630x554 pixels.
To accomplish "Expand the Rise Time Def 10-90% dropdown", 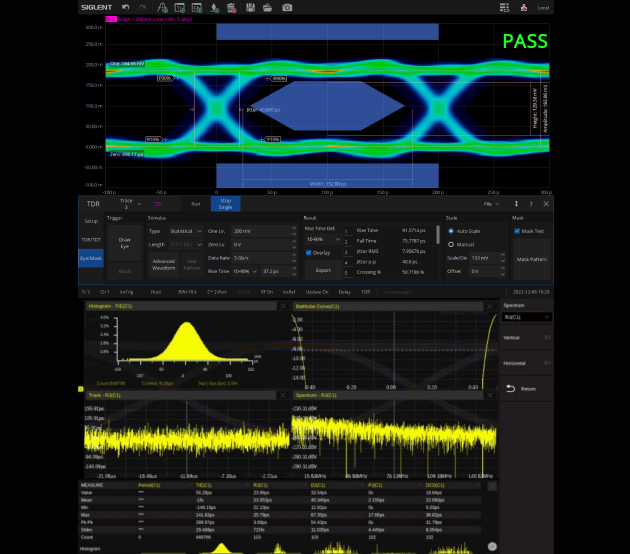I will pos(318,239).
